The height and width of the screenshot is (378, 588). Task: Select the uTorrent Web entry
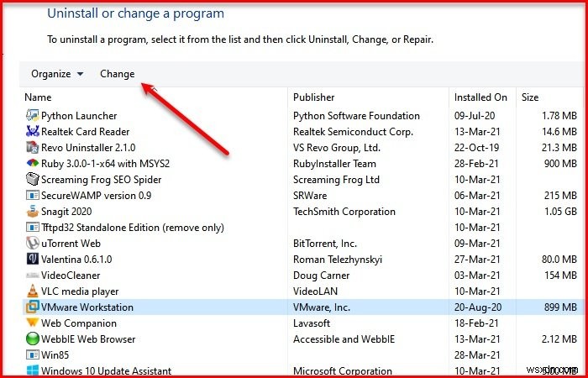click(71, 244)
